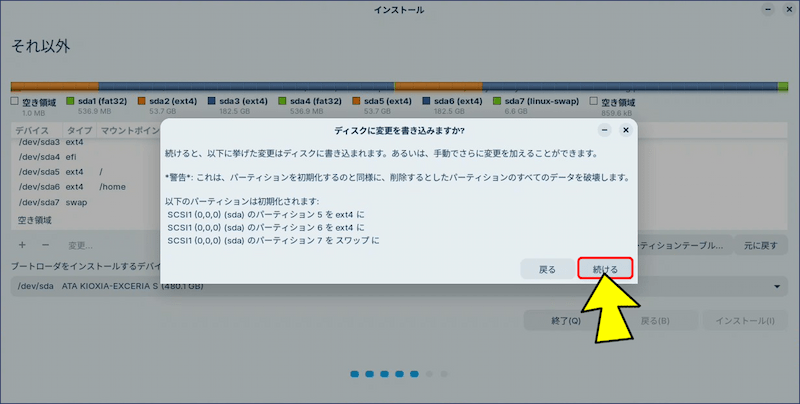The image size is (800, 404).
Task: Select the /dev/sda6 /home partition row
Action: click(x=80, y=186)
